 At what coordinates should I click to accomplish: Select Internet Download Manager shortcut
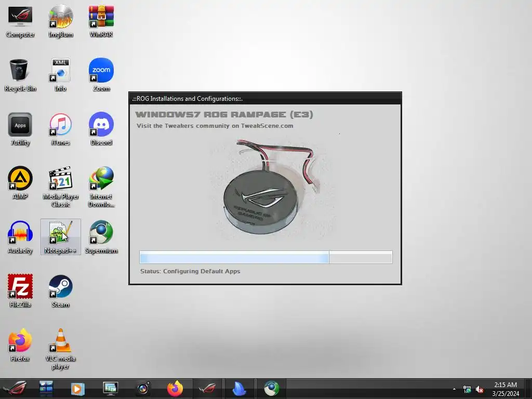point(101,187)
